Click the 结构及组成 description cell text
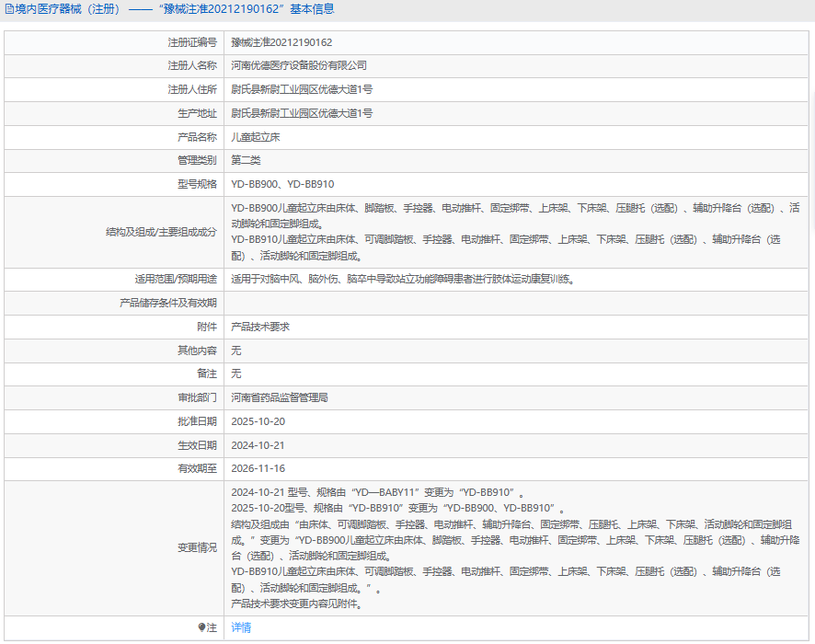This screenshot has height=644, width=815. tap(515, 232)
